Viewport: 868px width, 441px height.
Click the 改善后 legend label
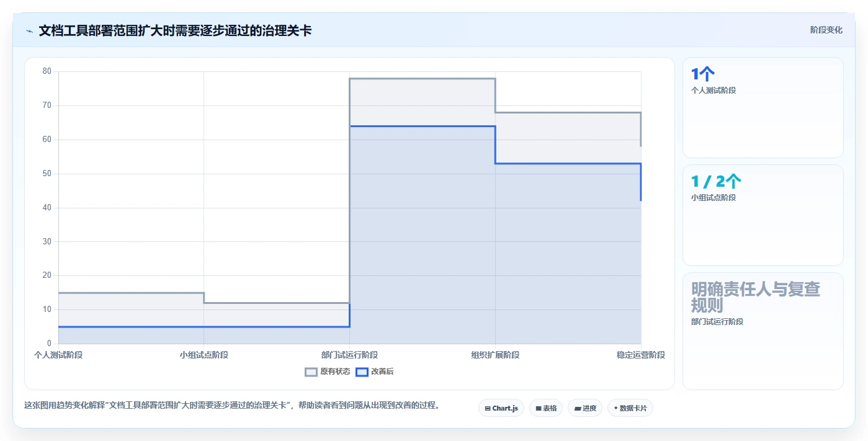click(382, 372)
